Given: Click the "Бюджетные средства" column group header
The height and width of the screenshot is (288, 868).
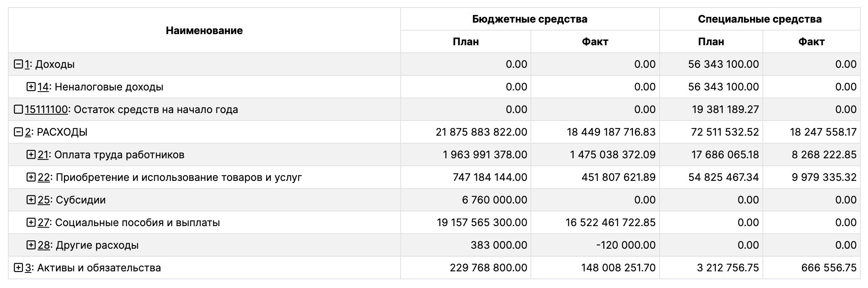Looking at the screenshot, I should point(530,19).
